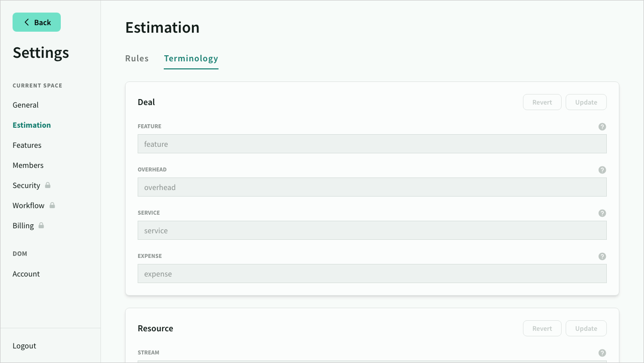644x363 pixels.
Task: Click the feature terminology input field
Action: click(x=372, y=144)
